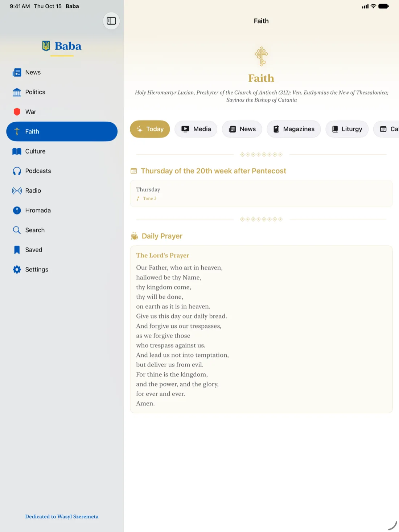The height and width of the screenshot is (532, 399).
Task: Open the Dedicated to Wasyl Szeremeta link
Action: pyautogui.click(x=62, y=516)
